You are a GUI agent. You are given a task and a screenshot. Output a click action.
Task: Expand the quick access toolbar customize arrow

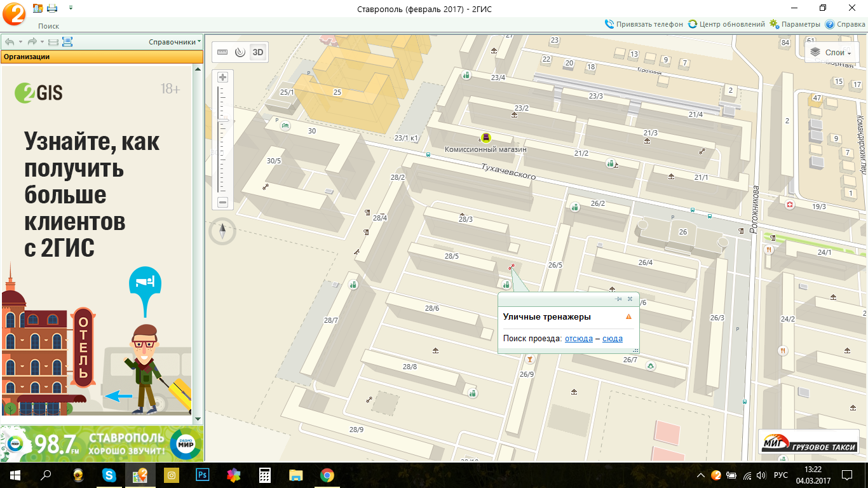coord(70,8)
